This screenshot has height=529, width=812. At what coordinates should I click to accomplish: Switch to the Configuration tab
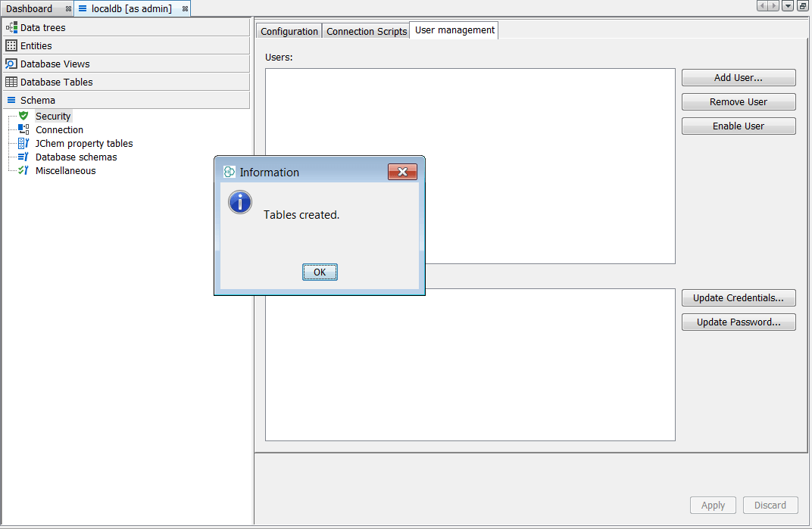[x=289, y=31]
